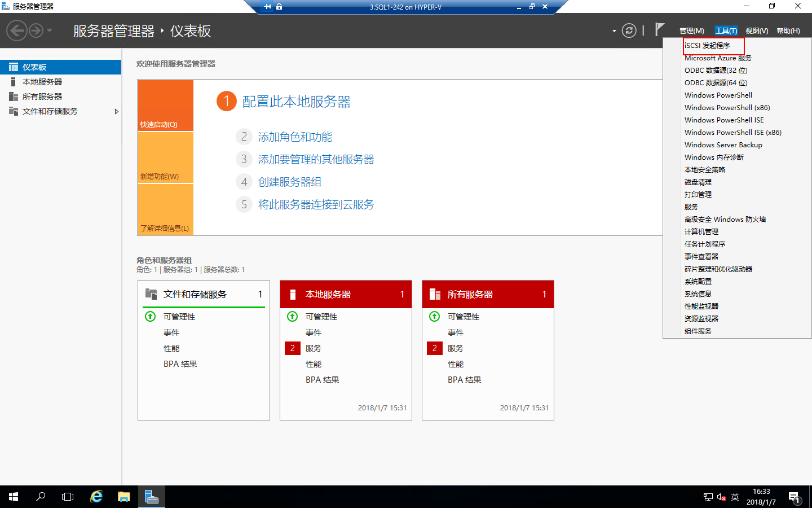Viewport: 812px width, 508px height.
Task: Select Microsoft Azure 服务 menu entry
Action: 718,58
